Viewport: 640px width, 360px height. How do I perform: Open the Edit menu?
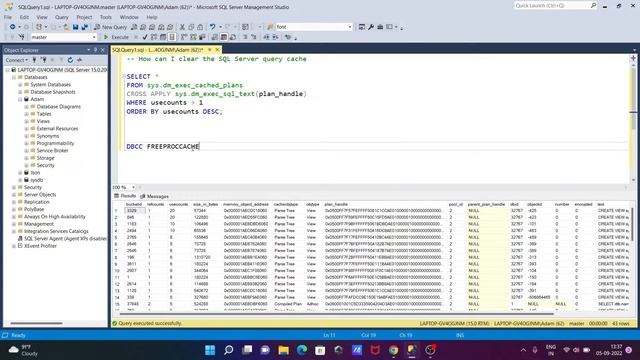click(24, 17)
